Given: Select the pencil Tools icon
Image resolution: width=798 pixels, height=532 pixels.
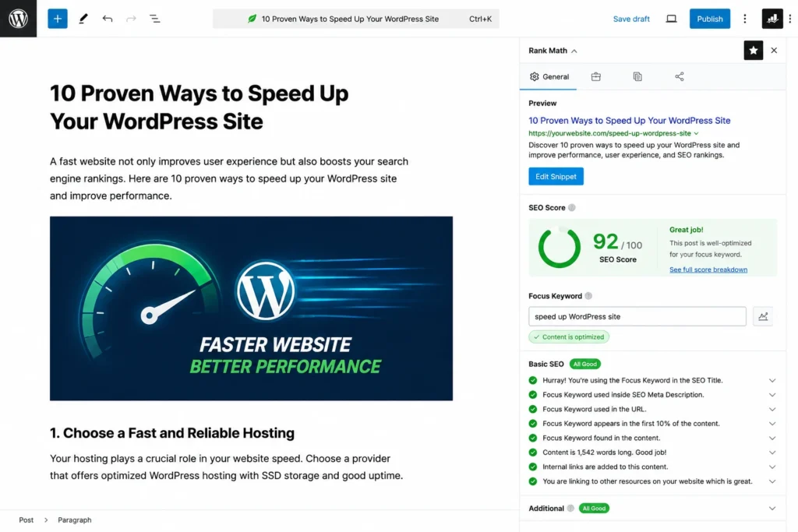Looking at the screenshot, I should tap(83, 19).
